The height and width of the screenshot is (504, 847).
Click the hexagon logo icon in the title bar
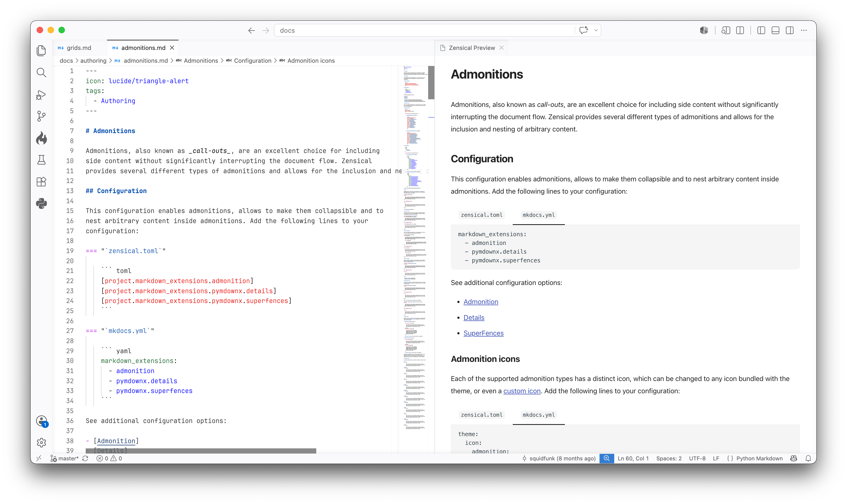click(x=704, y=31)
